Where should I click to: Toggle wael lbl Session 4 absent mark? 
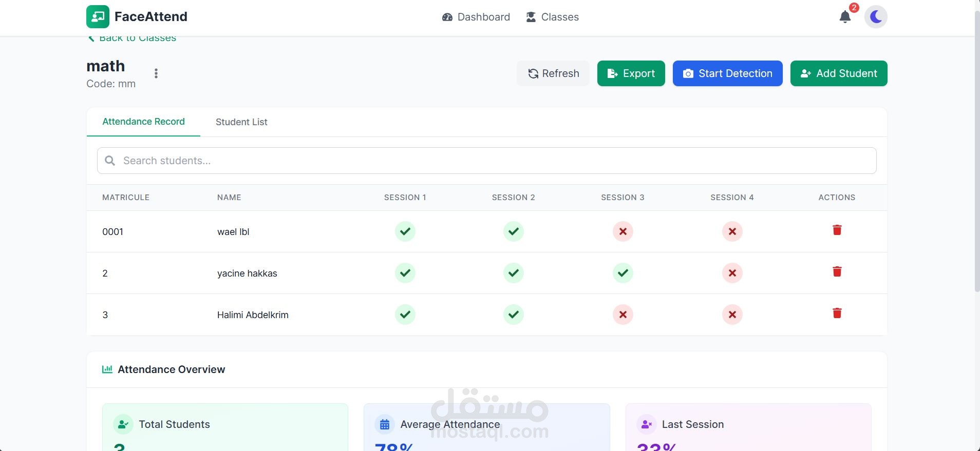point(732,231)
